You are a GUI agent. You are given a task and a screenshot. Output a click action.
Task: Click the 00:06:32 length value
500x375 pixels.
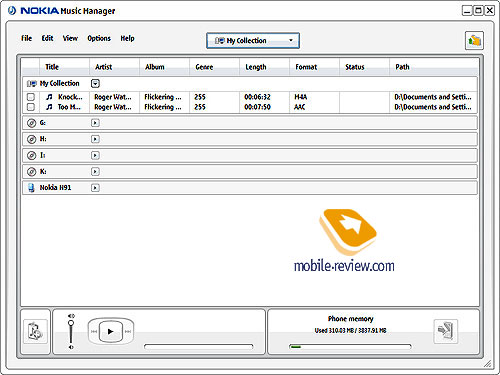pyautogui.click(x=257, y=97)
